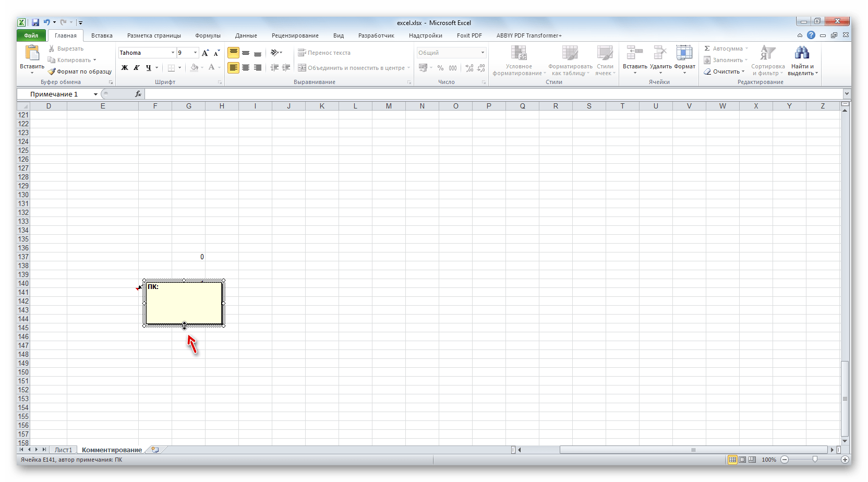The image size is (868, 482).
Task: Click the vertical scrollbar thumb
Action: (x=845, y=399)
